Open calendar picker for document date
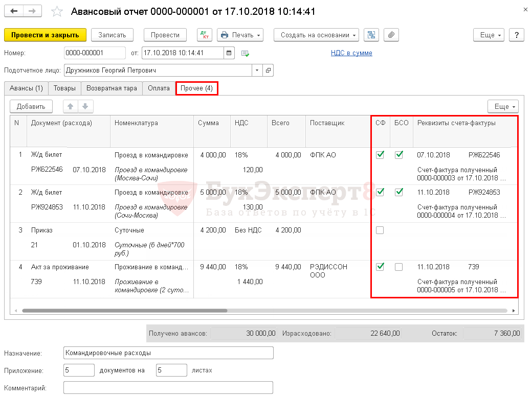The width and height of the screenshot is (532, 397). pos(230,53)
